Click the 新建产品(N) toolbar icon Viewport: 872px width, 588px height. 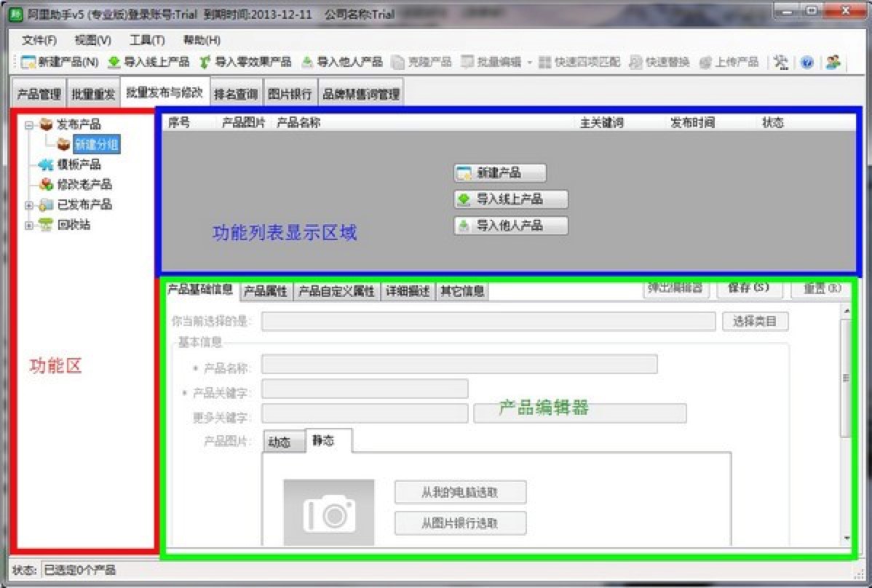28,63
